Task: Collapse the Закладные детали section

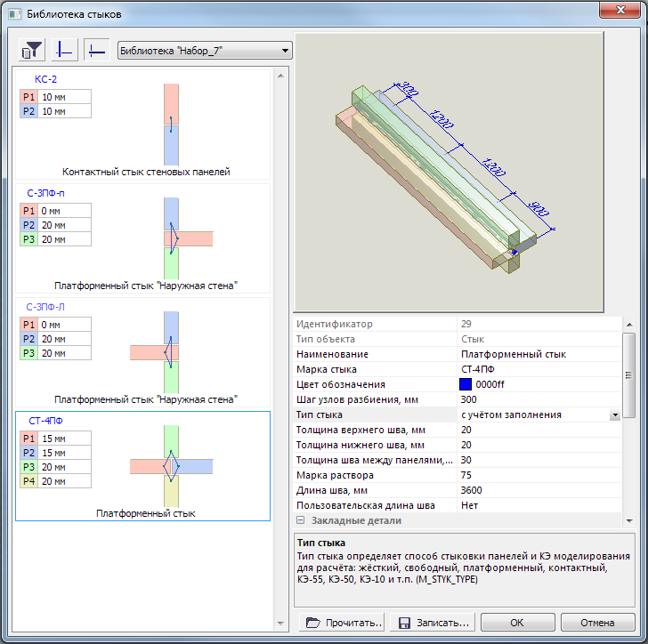Action: click(301, 520)
